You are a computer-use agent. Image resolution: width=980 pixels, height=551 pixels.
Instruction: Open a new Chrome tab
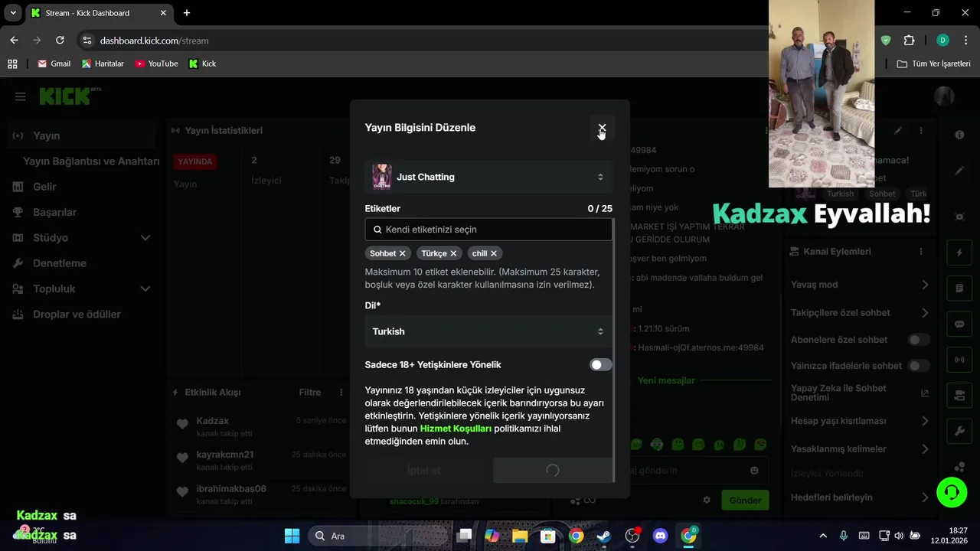click(187, 13)
